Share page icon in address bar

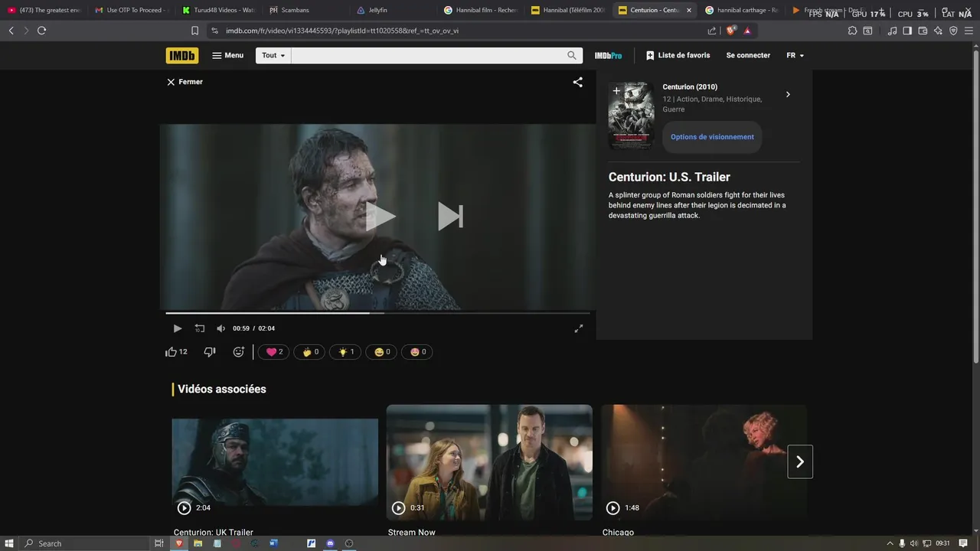[712, 31]
